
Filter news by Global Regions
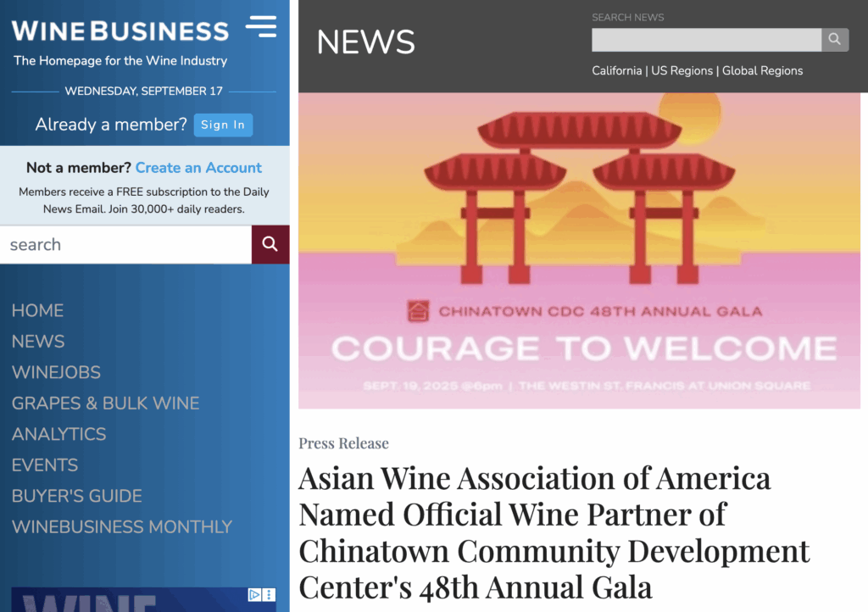(762, 71)
